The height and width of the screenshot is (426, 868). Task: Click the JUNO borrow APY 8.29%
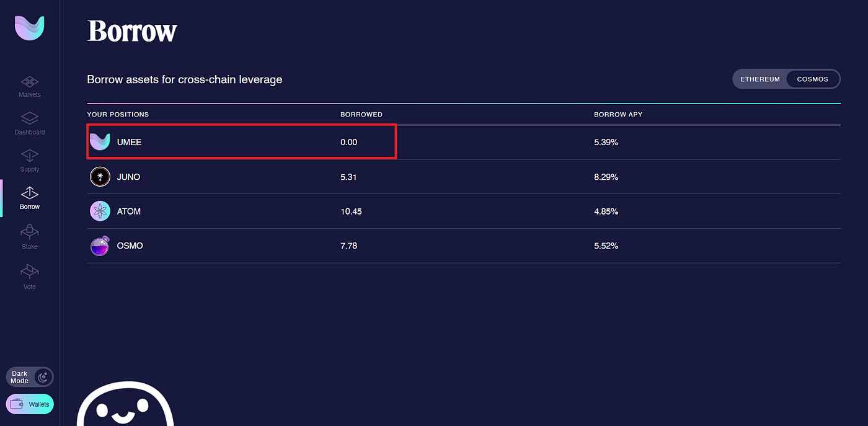click(x=606, y=177)
